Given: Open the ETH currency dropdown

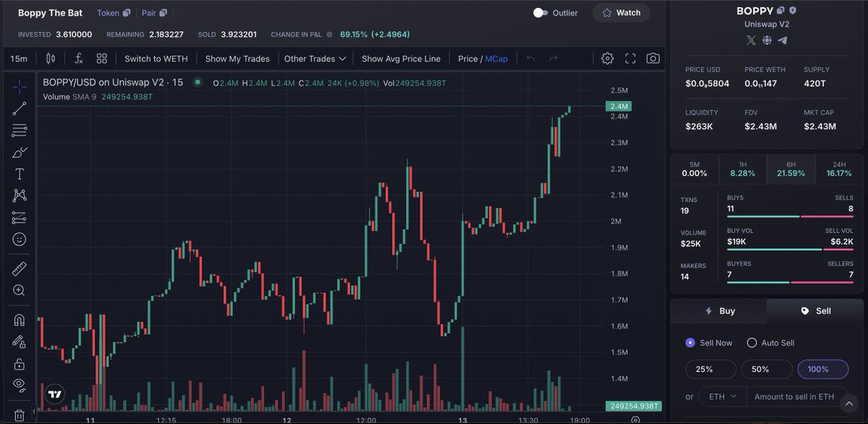Looking at the screenshot, I should [x=722, y=397].
